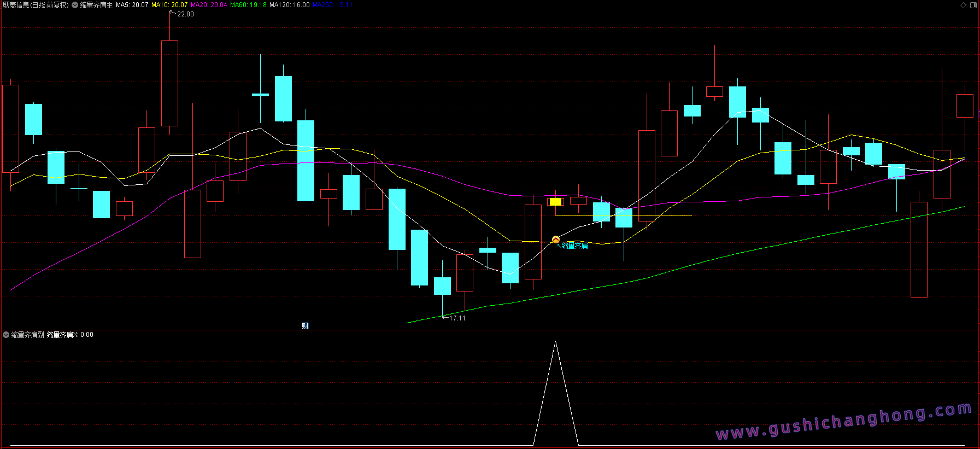Click the 缩量齐肩副 sub-indicator name
Image resolution: width=980 pixels, height=449 pixels.
point(27,335)
